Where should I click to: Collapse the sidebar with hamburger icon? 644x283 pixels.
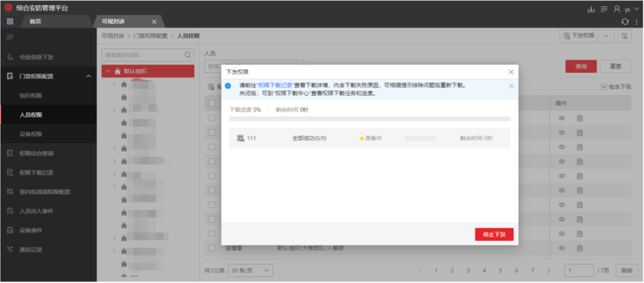point(10,38)
